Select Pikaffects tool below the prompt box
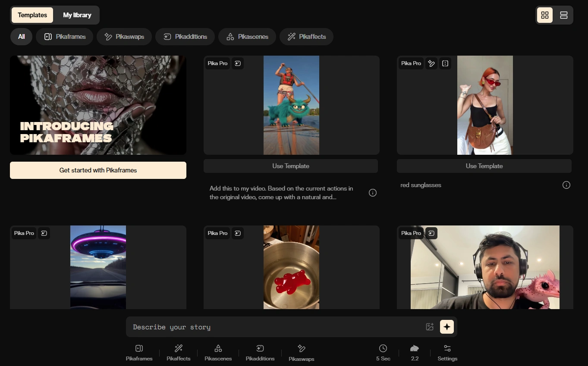The width and height of the screenshot is (588, 366). tap(178, 353)
